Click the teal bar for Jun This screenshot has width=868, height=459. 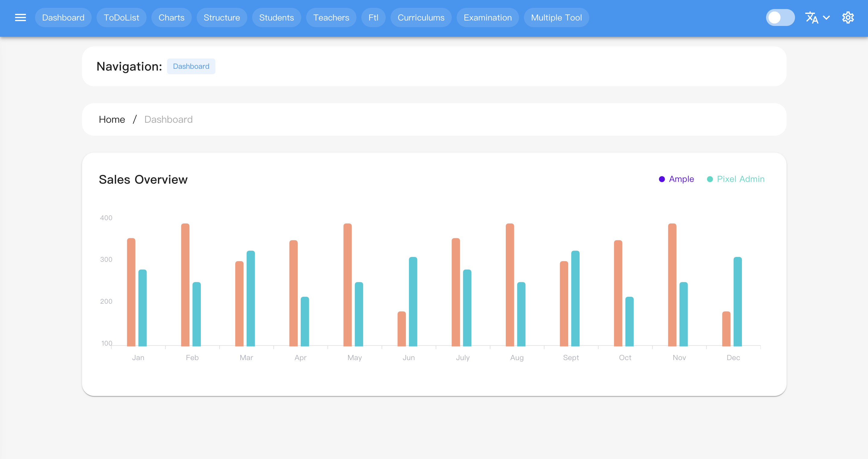coord(413,302)
